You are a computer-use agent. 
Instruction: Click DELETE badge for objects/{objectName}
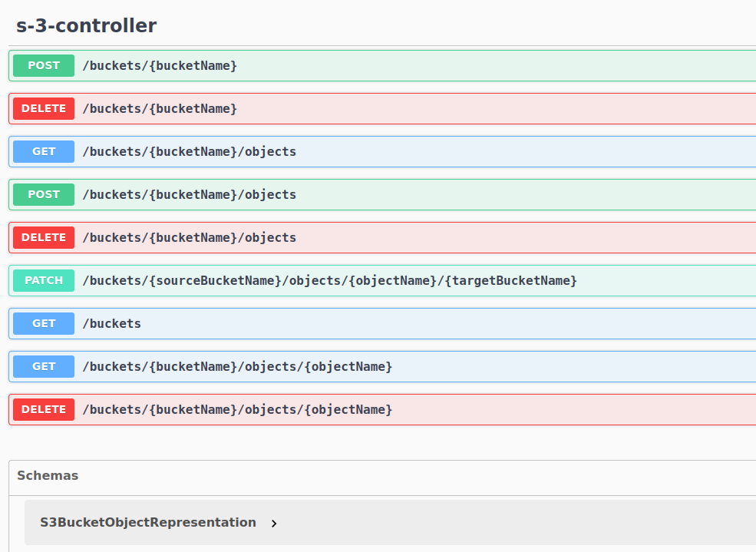point(44,409)
